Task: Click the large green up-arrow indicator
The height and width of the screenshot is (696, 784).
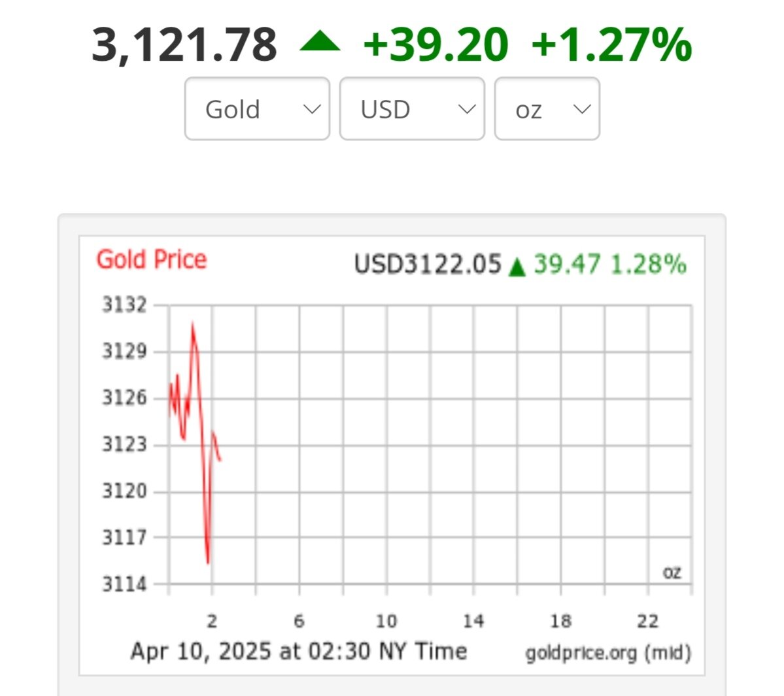Action: (x=320, y=42)
